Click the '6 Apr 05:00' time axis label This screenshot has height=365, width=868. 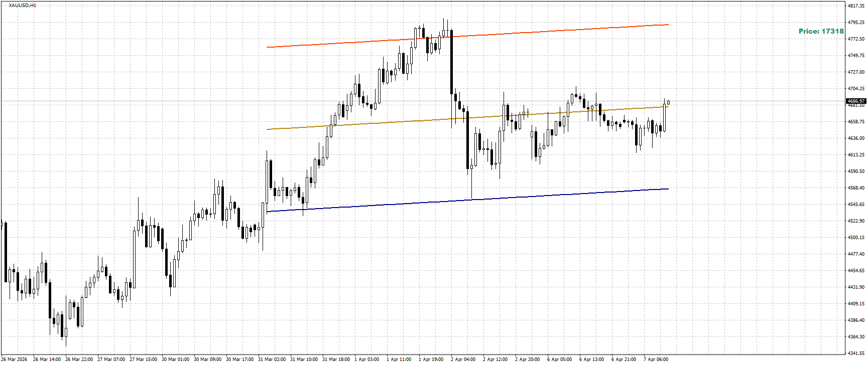tap(560, 359)
